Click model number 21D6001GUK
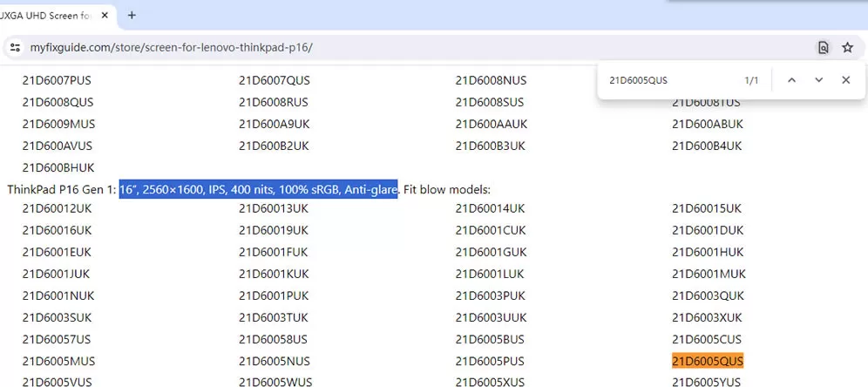868x387 pixels. [x=491, y=253]
